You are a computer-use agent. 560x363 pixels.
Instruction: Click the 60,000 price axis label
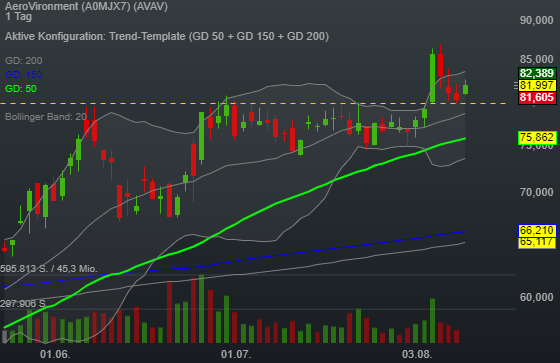pos(536,297)
